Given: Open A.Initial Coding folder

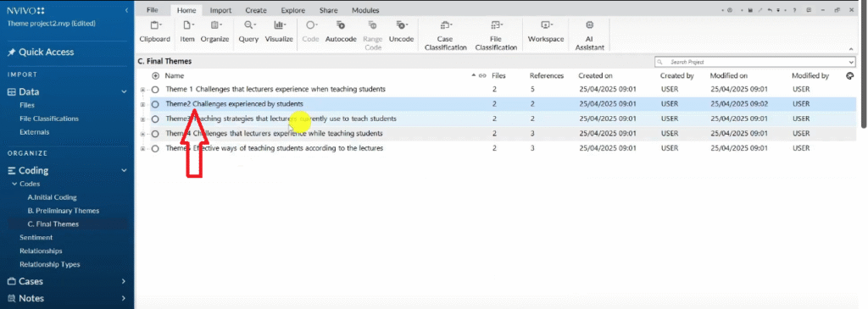Looking at the screenshot, I should 52,197.
